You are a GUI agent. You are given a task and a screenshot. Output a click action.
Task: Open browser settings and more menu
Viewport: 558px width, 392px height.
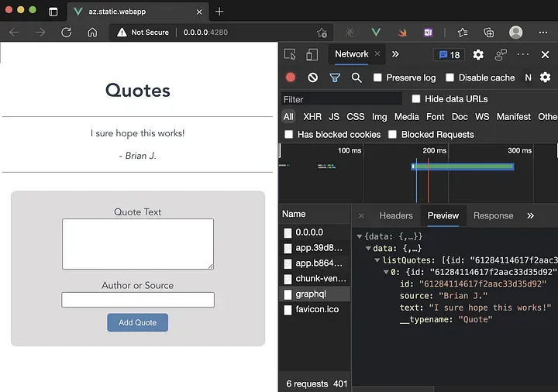click(543, 33)
